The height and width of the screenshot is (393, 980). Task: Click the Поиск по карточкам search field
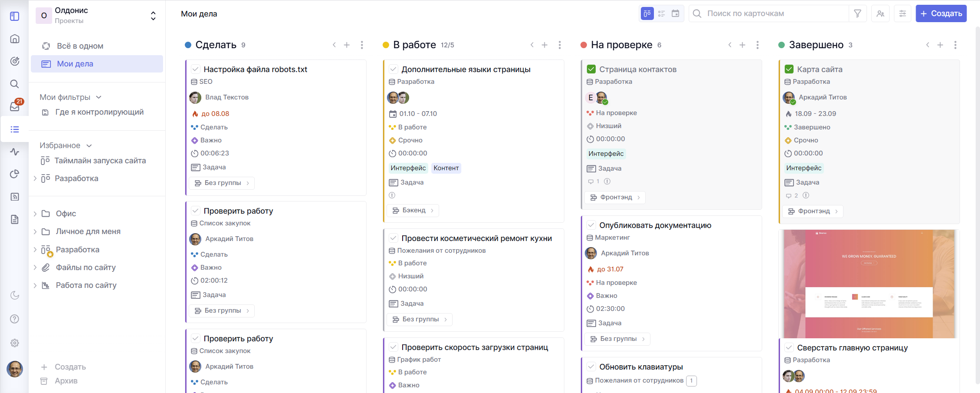click(770, 13)
